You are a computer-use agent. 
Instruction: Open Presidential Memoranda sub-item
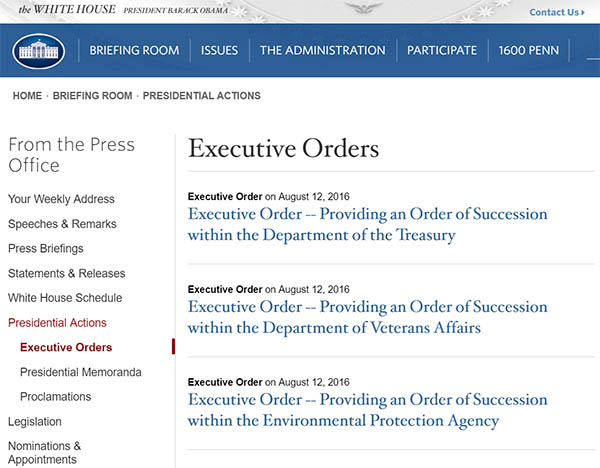click(81, 372)
